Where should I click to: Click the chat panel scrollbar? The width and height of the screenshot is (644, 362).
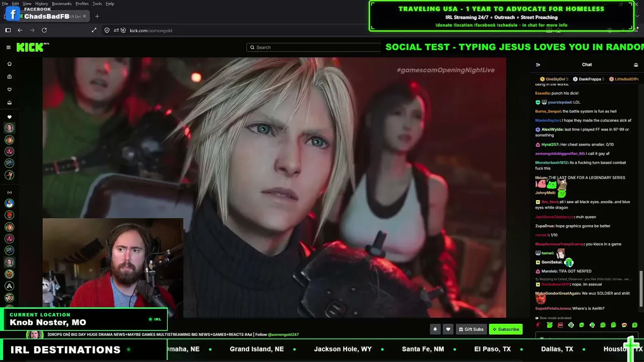click(x=641, y=288)
